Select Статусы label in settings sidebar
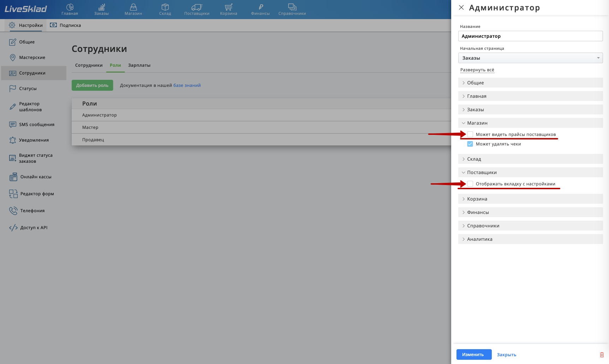Viewport: 609px width, 364px height. click(x=28, y=89)
